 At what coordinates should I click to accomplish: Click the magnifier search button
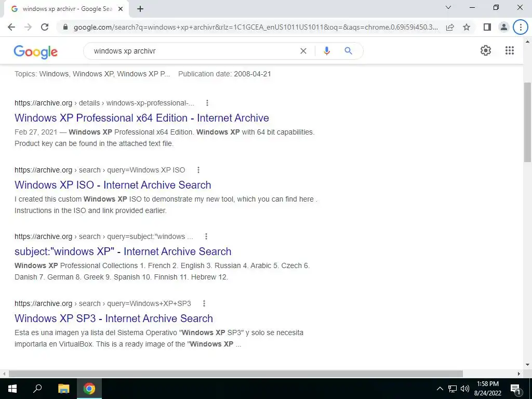point(348,51)
